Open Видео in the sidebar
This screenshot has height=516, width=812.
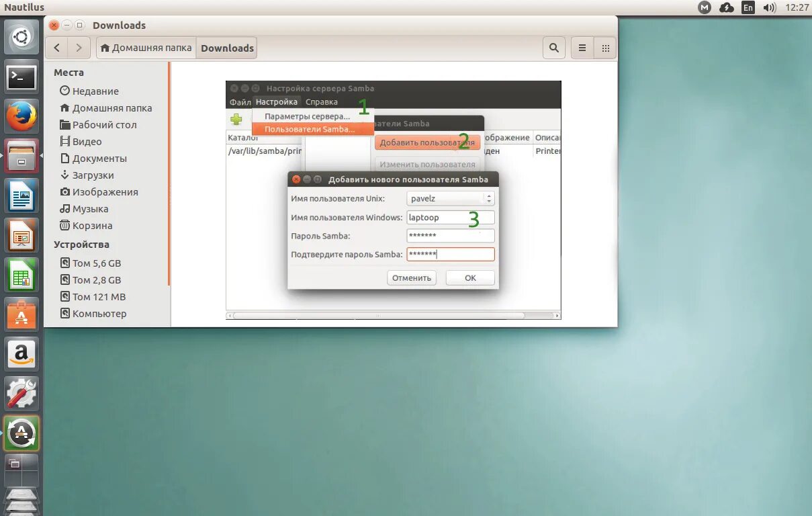click(81, 141)
